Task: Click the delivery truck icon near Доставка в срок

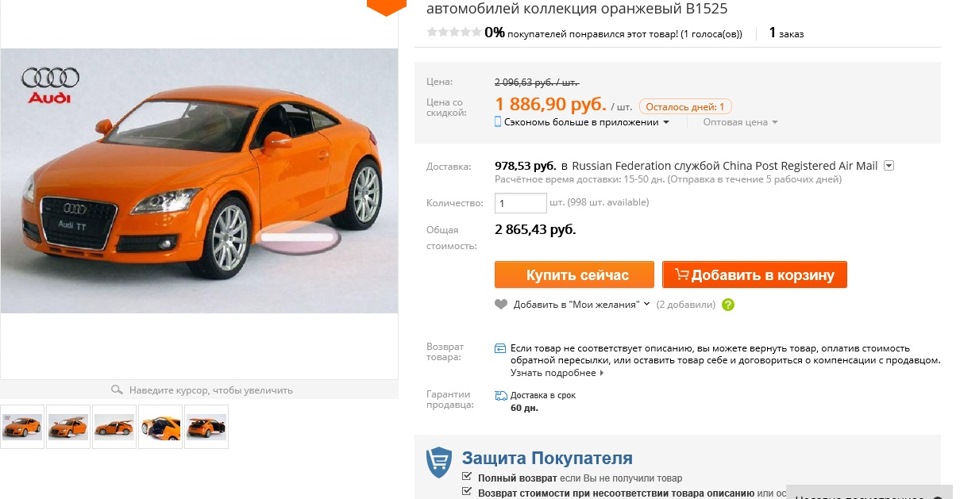Action: tap(501, 396)
